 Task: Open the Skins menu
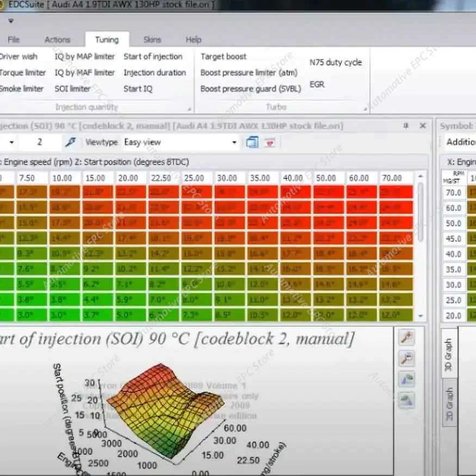point(152,39)
